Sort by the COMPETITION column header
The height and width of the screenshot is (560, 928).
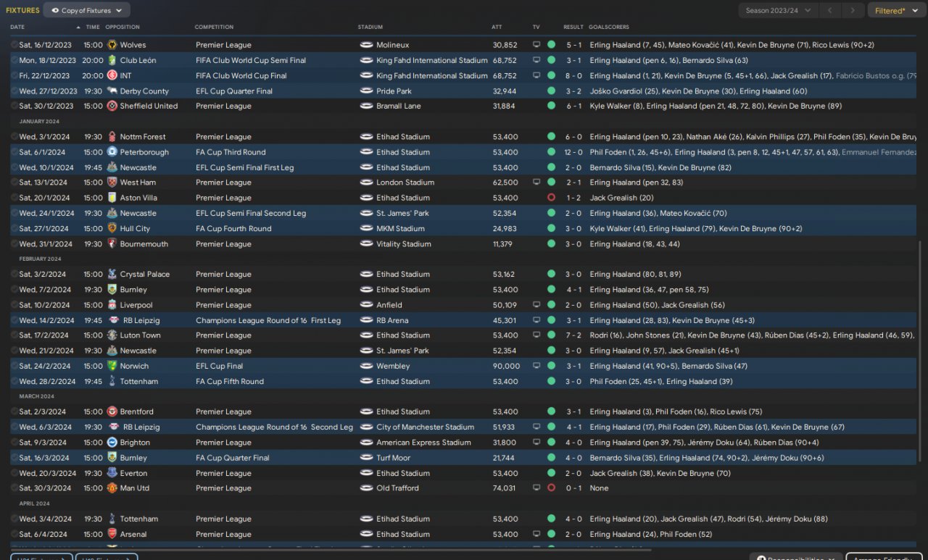coord(214,27)
